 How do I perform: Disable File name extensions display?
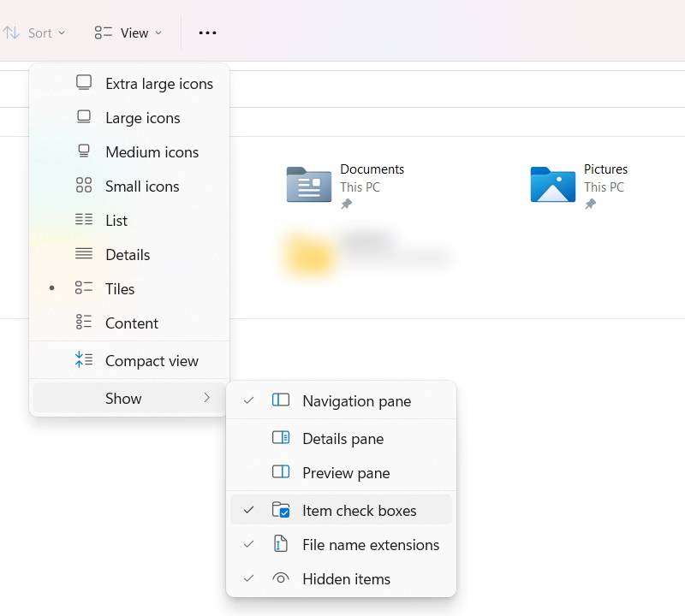click(x=371, y=544)
